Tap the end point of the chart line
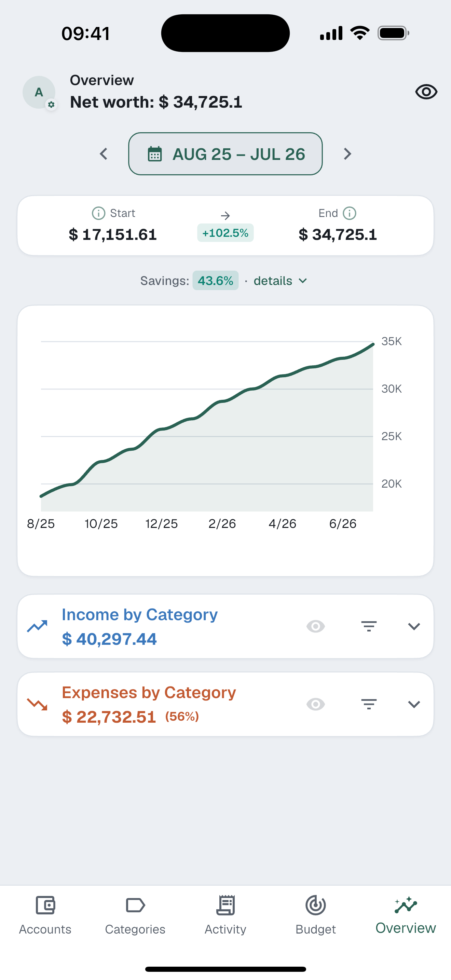 [373, 344]
